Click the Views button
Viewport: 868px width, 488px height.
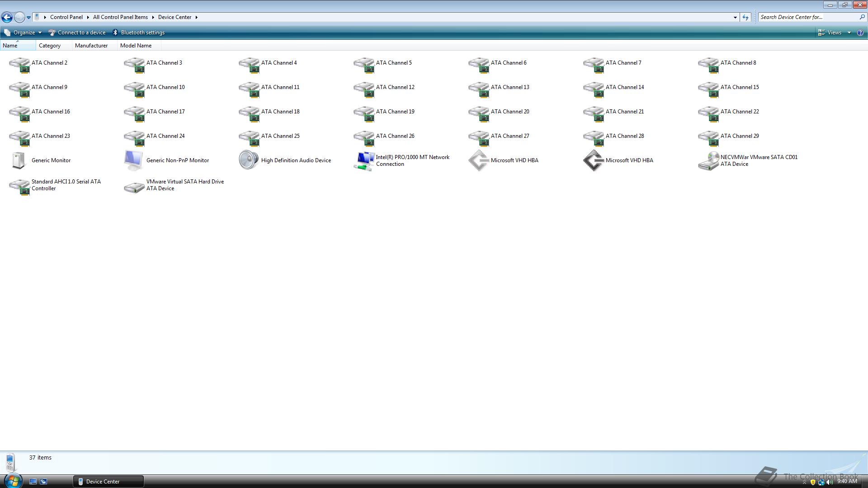830,33
